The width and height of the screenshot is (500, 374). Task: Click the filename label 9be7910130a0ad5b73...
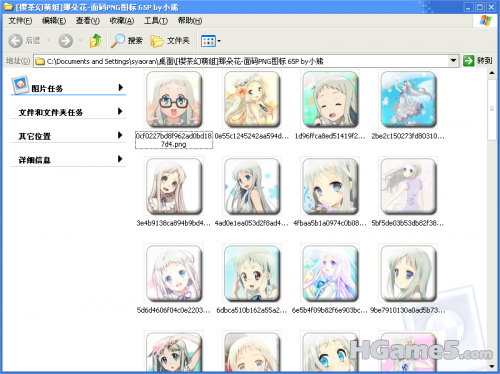(408, 310)
